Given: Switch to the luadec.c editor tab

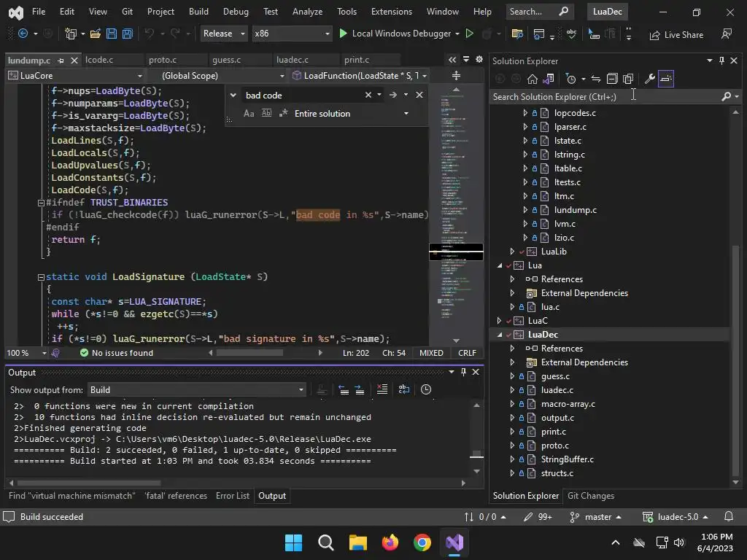Looking at the screenshot, I should tap(293, 60).
